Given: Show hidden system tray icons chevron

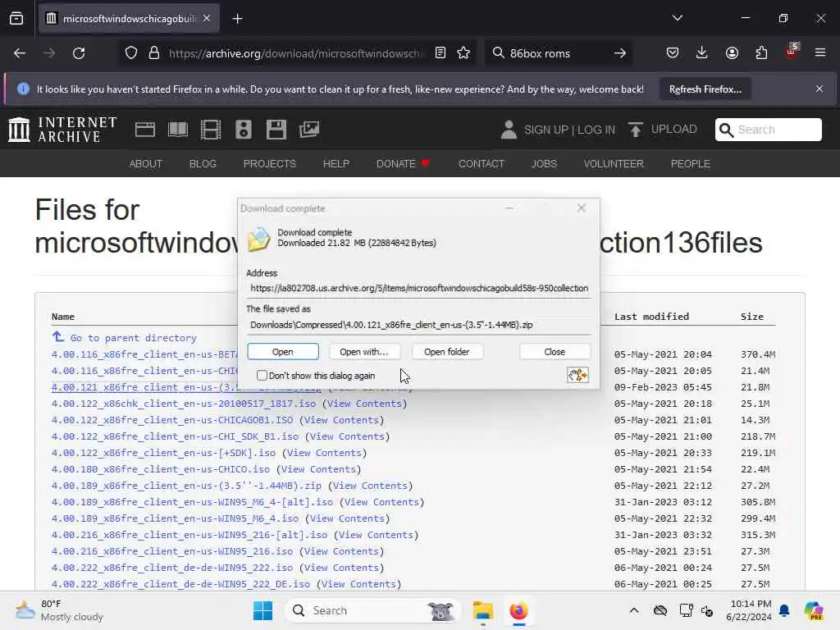Looking at the screenshot, I should [634, 610].
